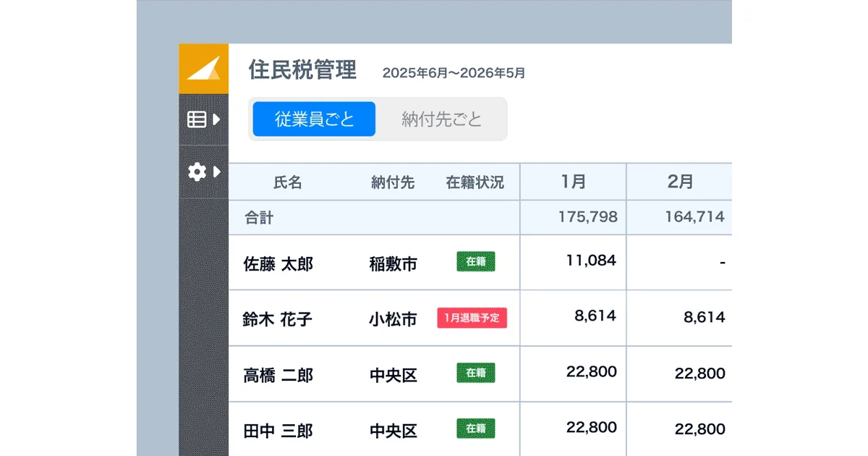The width and height of the screenshot is (868, 456).
Task: Select the 従業員ごと toggle
Action: point(313,119)
